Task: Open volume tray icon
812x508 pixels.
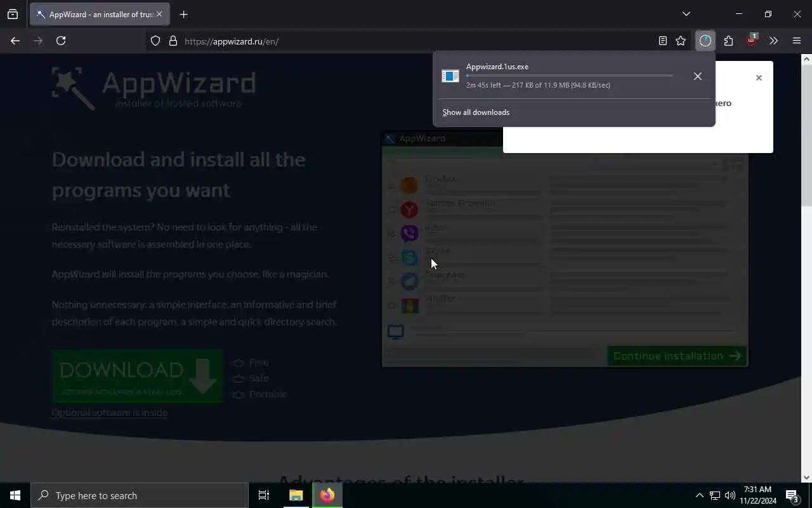Action: tap(730, 495)
